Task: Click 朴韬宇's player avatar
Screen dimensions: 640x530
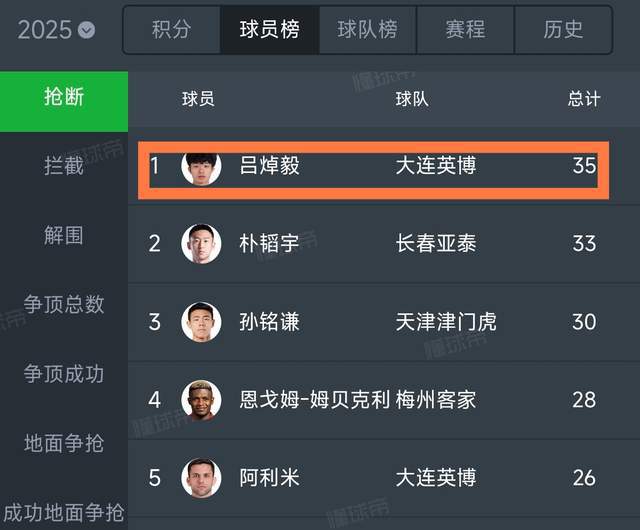Action: 201,243
